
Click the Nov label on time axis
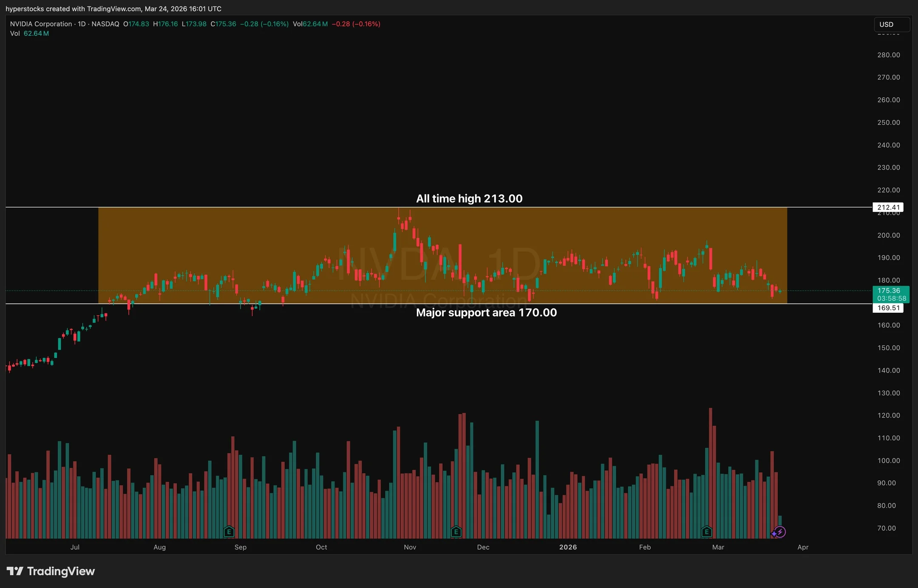coord(410,547)
